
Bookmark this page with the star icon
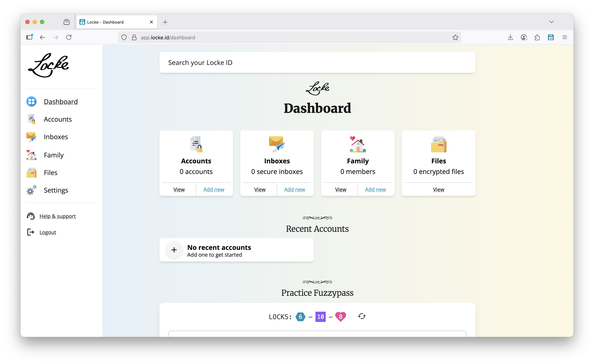[x=455, y=37]
